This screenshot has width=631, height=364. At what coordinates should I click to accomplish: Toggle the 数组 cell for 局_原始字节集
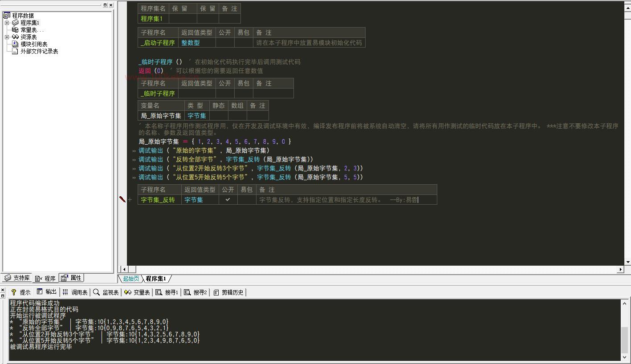(237, 116)
